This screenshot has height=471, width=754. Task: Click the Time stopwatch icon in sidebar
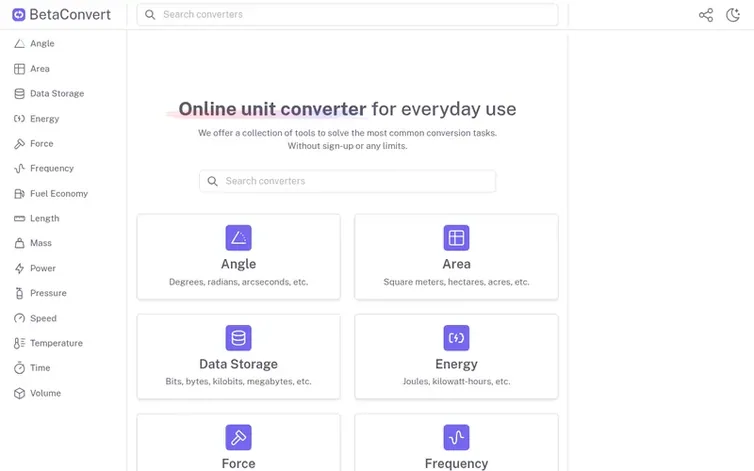(19, 368)
